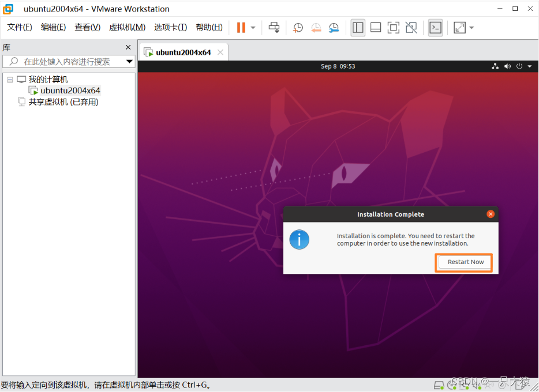Click the Ubuntu clock Sep 8 09:53
Image resolution: width=539 pixels, height=392 pixels.
pos(338,66)
